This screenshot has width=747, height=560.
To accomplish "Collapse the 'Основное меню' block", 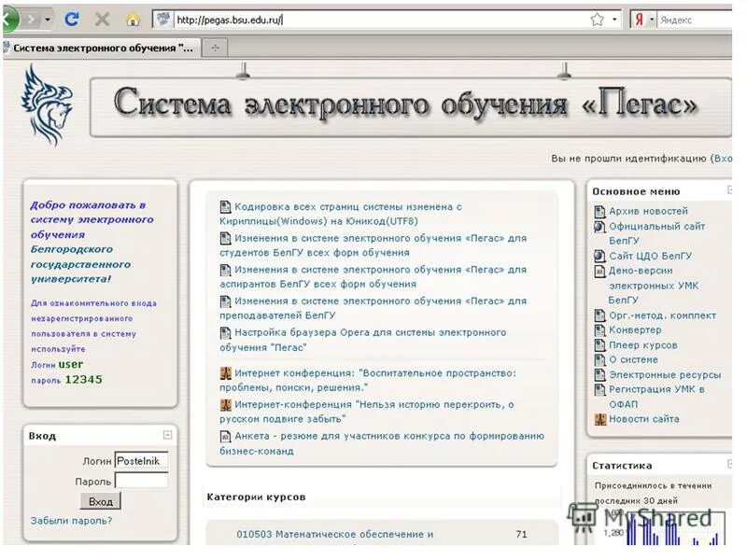I will [728, 189].
